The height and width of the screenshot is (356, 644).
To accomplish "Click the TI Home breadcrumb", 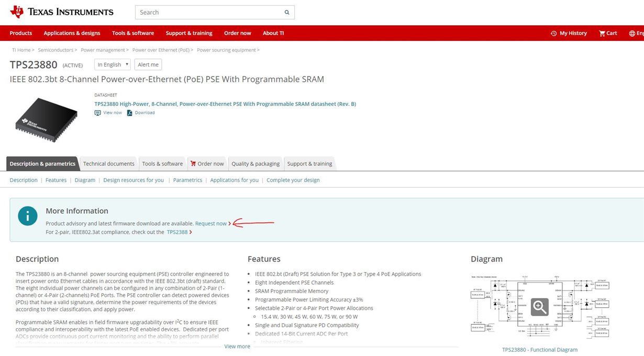I will (x=21, y=50).
